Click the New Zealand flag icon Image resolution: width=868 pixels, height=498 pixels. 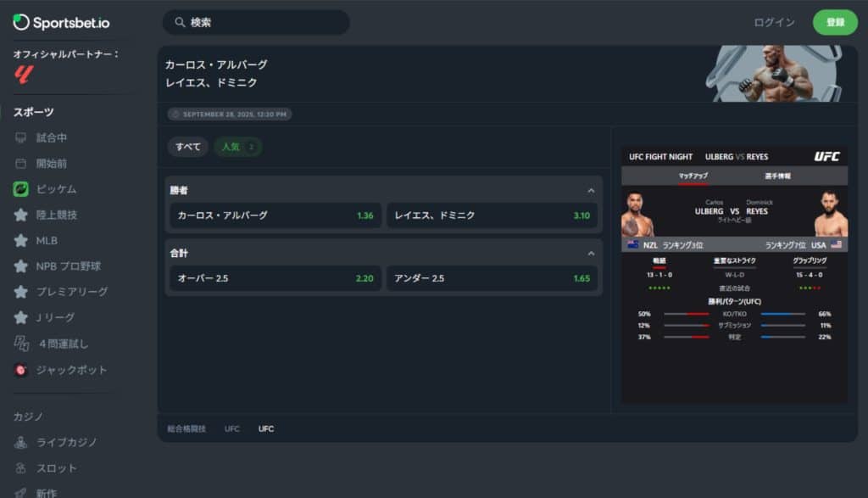point(632,244)
